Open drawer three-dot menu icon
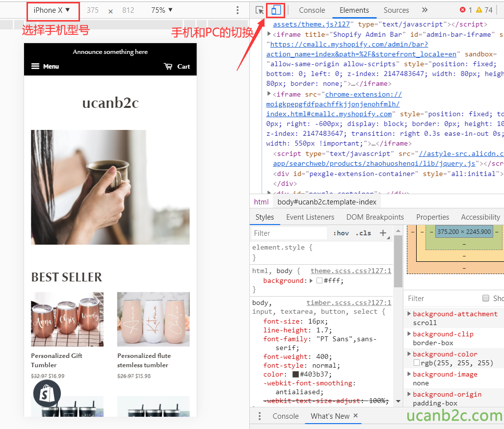The image size is (504, 429). click(x=260, y=416)
